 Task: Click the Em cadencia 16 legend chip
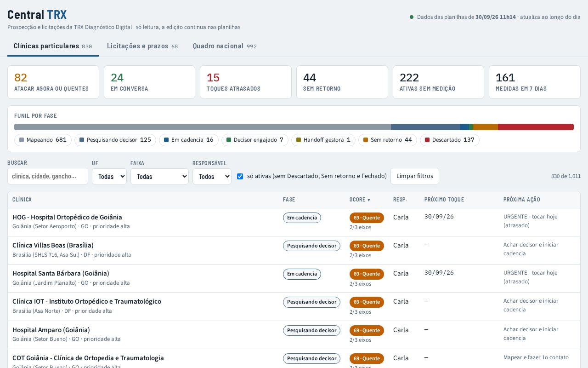pyautogui.click(x=189, y=140)
